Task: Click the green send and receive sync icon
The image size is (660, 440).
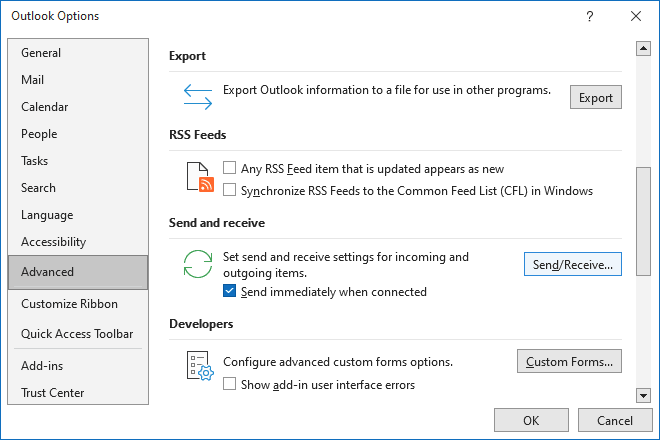Action: pyautogui.click(x=197, y=267)
